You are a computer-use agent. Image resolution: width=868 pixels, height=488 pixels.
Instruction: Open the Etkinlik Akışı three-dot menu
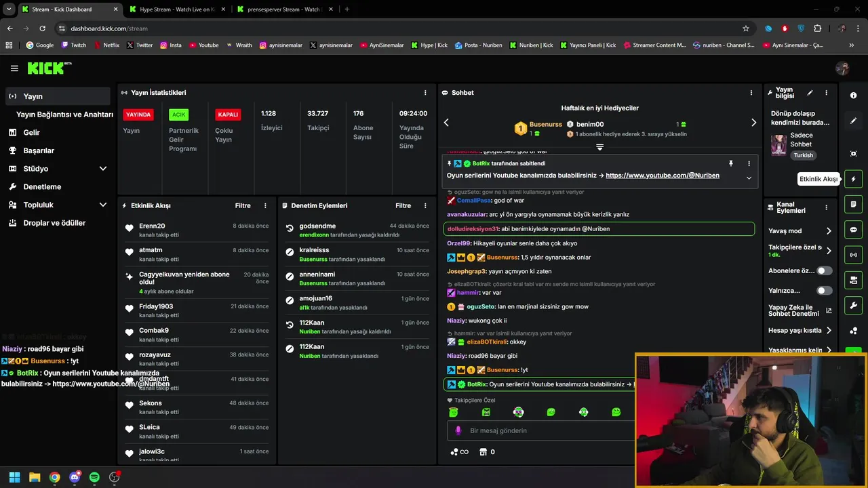pos(265,205)
